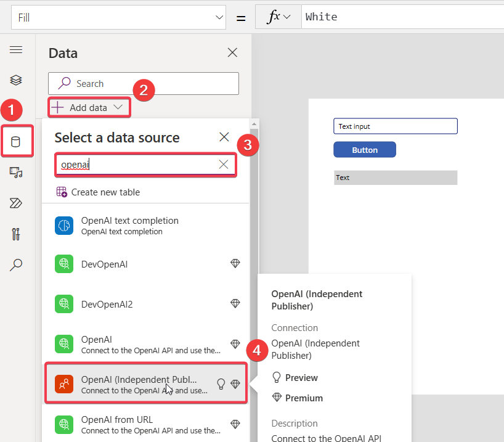Select OpenAI (Independent Publisher) connector
Image resolution: width=504 pixels, height=442 pixels.
(146, 383)
